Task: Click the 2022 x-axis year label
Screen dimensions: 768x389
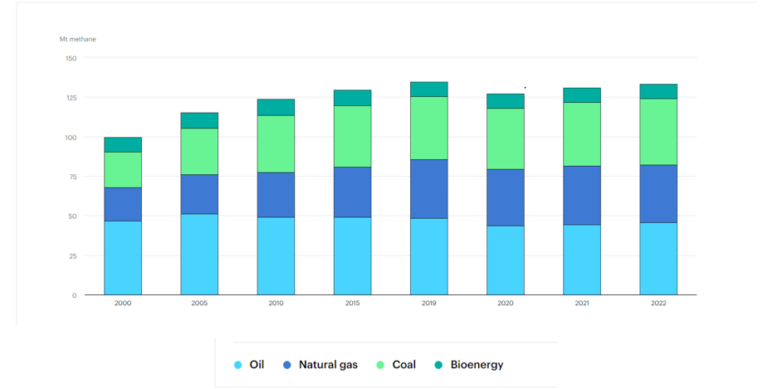Action: click(658, 303)
